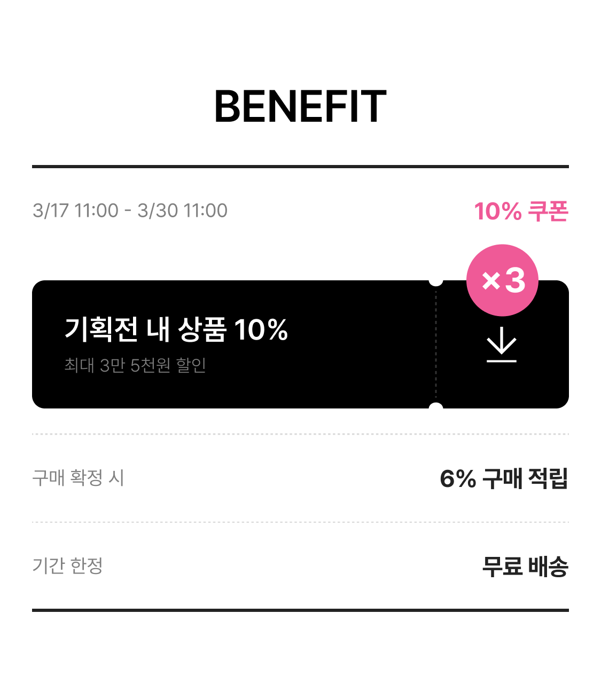Viewport: 601px width, 700px height.
Task: Click the dotted separator just below the coupon
Action: (300, 434)
